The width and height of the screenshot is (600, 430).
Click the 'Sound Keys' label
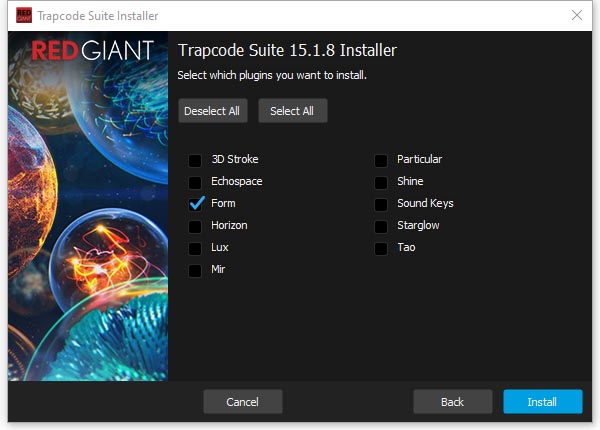425,203
